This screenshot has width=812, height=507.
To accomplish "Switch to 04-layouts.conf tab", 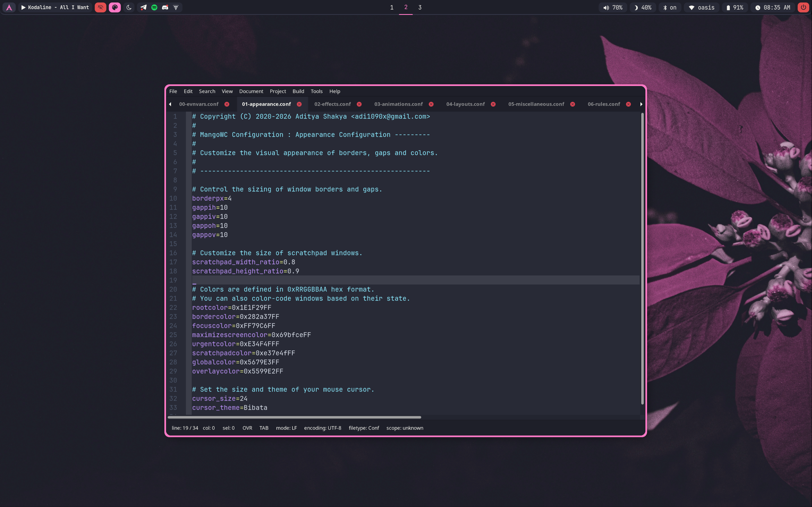I will 465,104.
